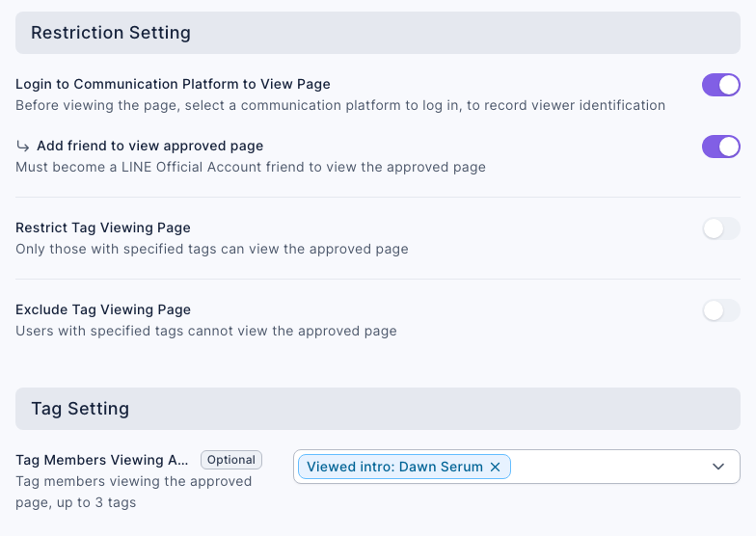The width and height of the screenshot is (756, 536).
Task: Turn off Add friend to view approved page
Action: click(x=721, y=147)
